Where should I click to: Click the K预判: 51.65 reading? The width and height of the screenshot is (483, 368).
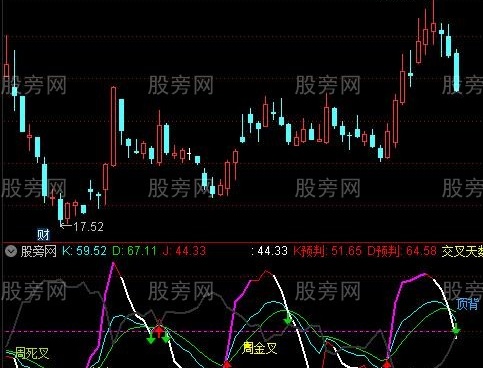pyautogui.click(x=327, y=251)
